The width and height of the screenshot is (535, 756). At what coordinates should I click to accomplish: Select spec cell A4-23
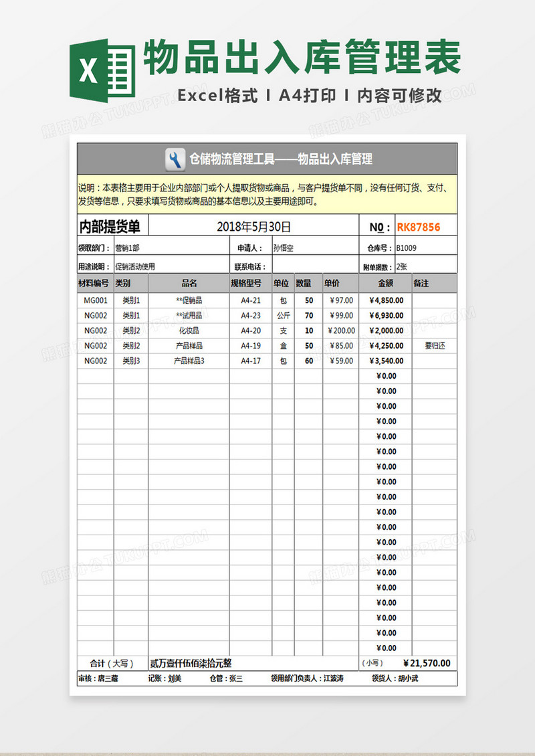[x=251, y=315]
